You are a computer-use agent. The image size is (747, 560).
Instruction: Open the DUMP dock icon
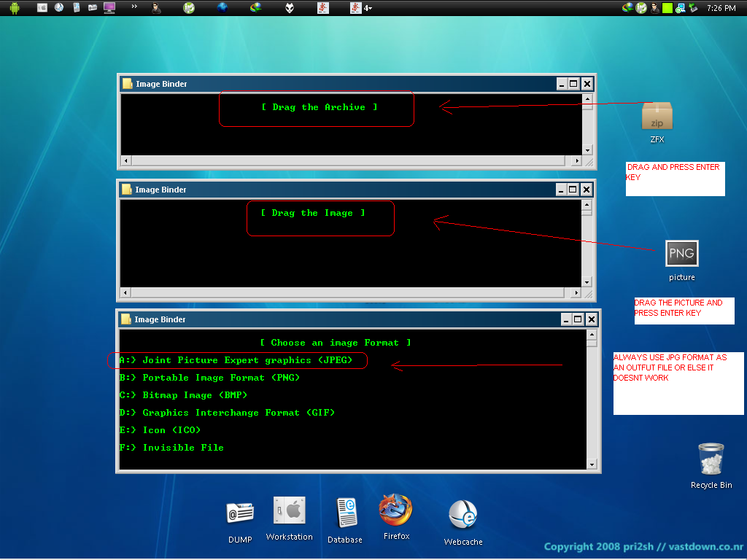(240, 522)
